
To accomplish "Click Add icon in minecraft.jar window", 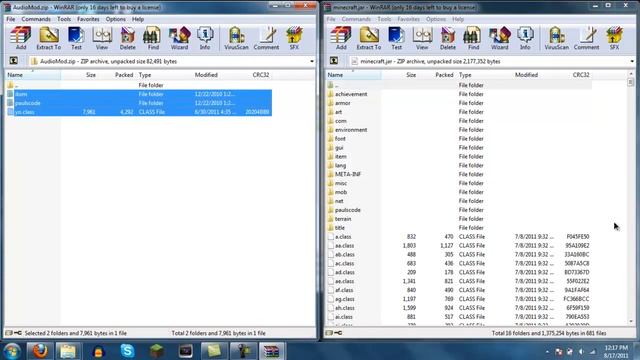I will pos(341,38).
